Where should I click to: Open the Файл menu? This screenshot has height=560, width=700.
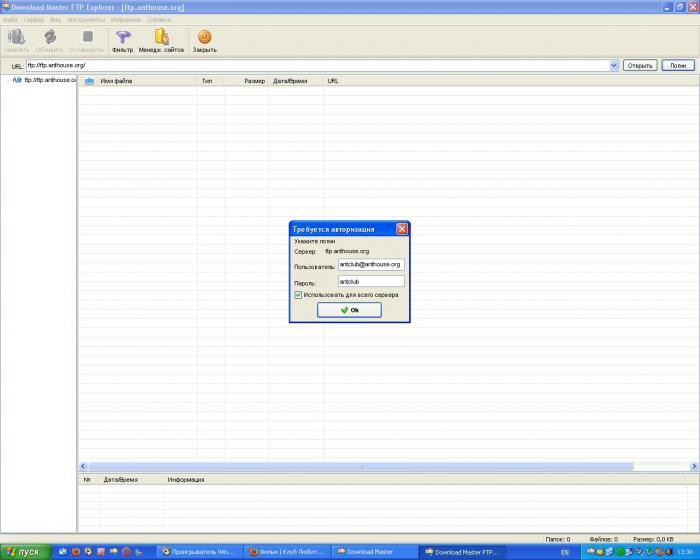pos(9,19)
